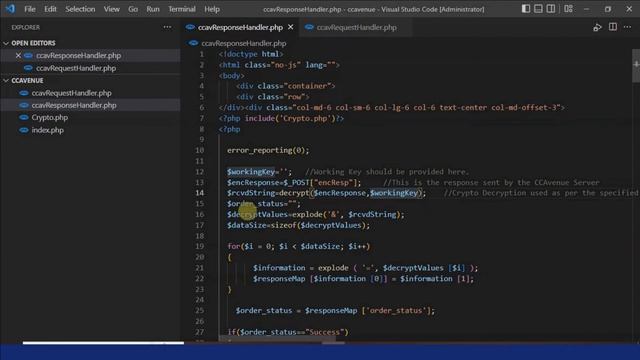Click PHP file icon in ccavResponseHandler.php tab
Image resolution: width=640 pixels, height=360 pixels.
[x=190, y=27]
